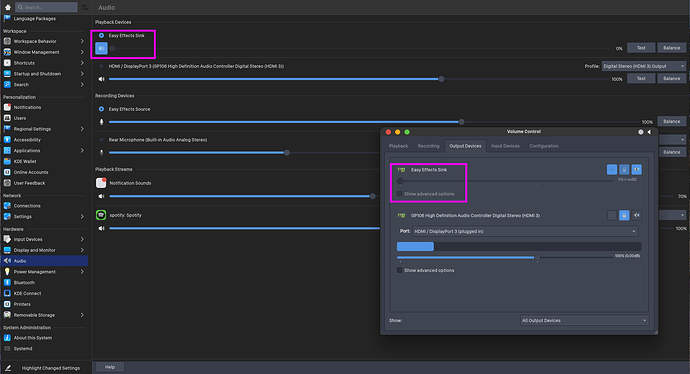Select Easy Effects Source as default recording

101,109
